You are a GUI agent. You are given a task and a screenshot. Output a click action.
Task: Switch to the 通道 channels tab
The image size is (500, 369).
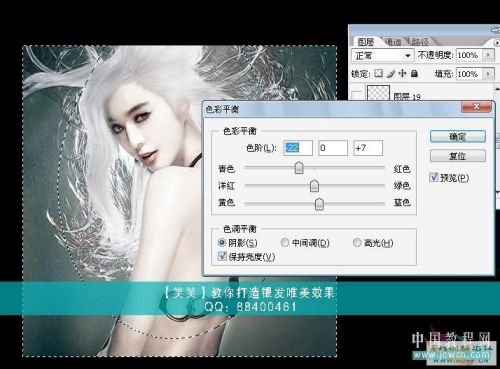393,42
